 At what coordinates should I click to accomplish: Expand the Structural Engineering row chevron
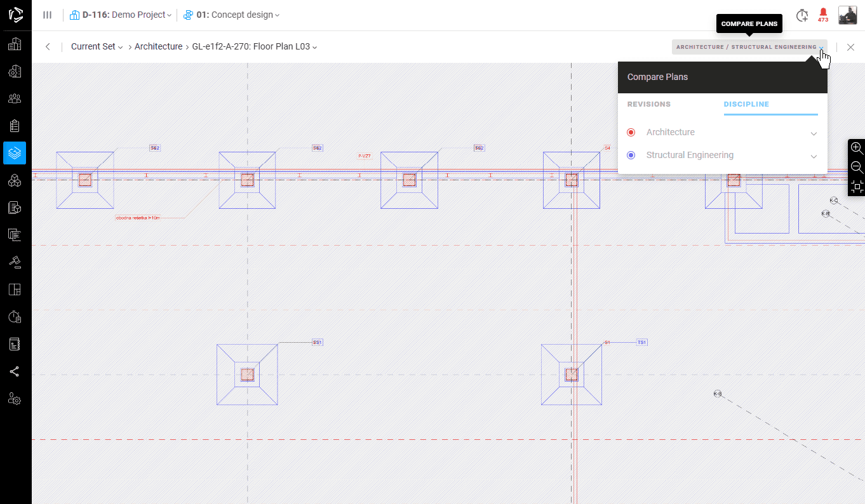814,156
